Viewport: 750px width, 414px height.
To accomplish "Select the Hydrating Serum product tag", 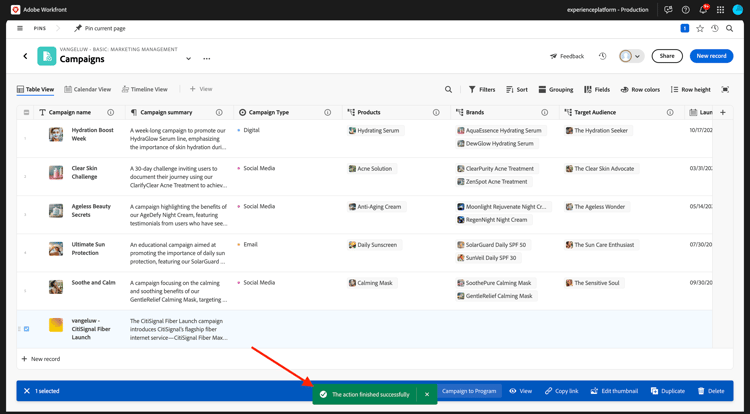I will [x=375, y=131].
